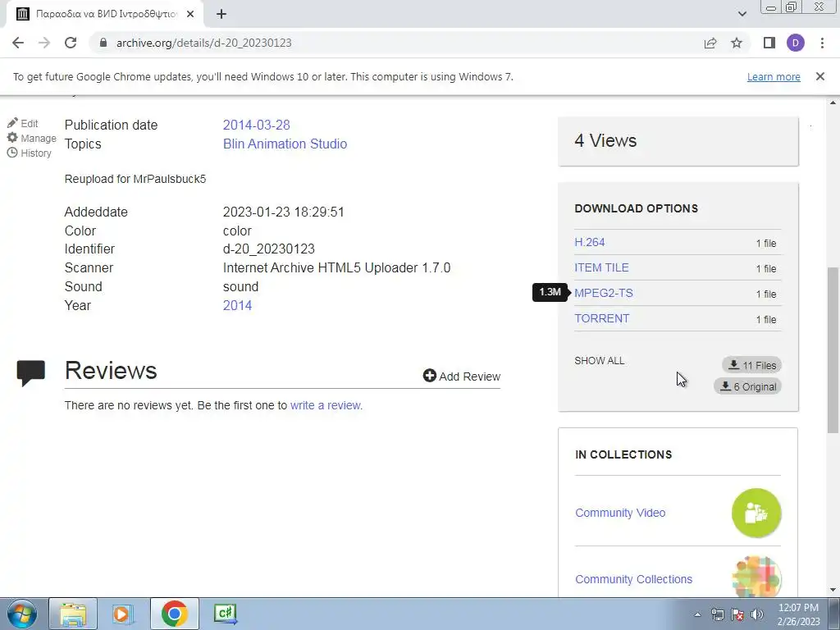
Task: Close the current archive.org tab
Action: 190,14
